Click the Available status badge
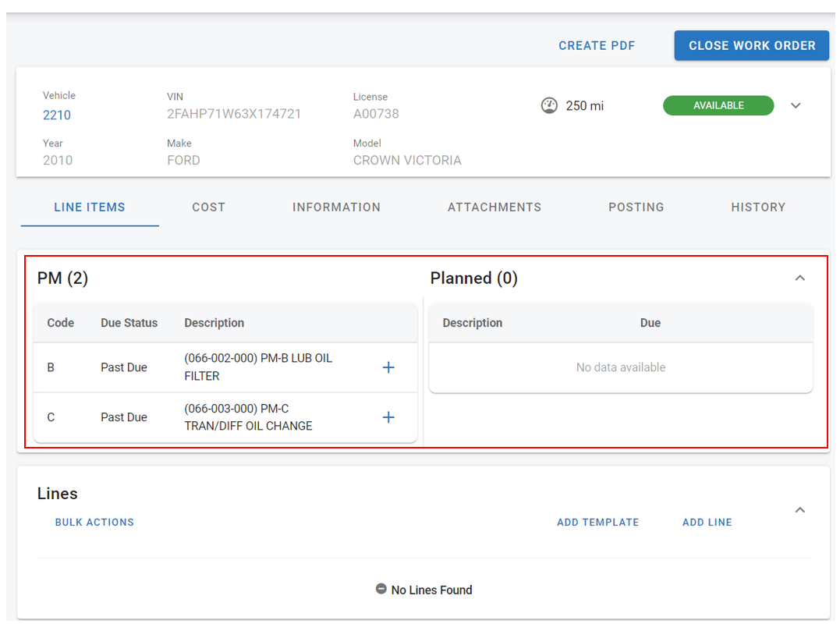Screen dimensions: 840x638 click(718, 105)
